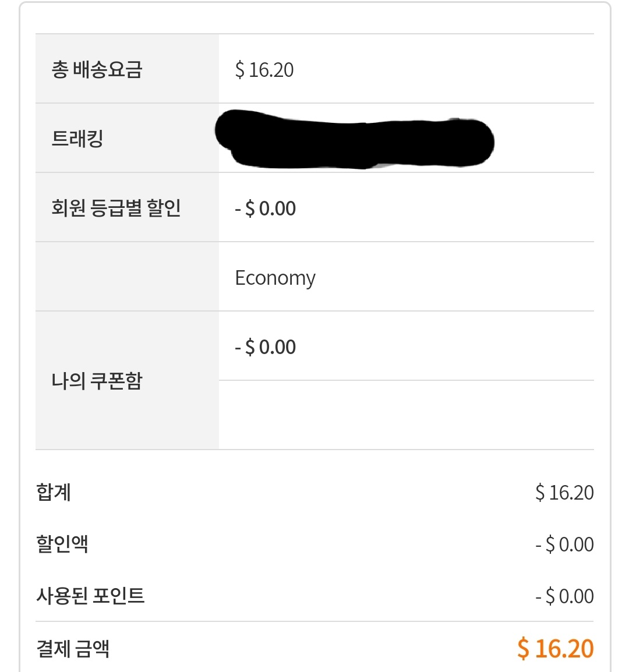Viewport: 629px width, 672px height.
Task: Select the $ 16.20 value beside 총 배송요금
Action: [x=264, y=70]
